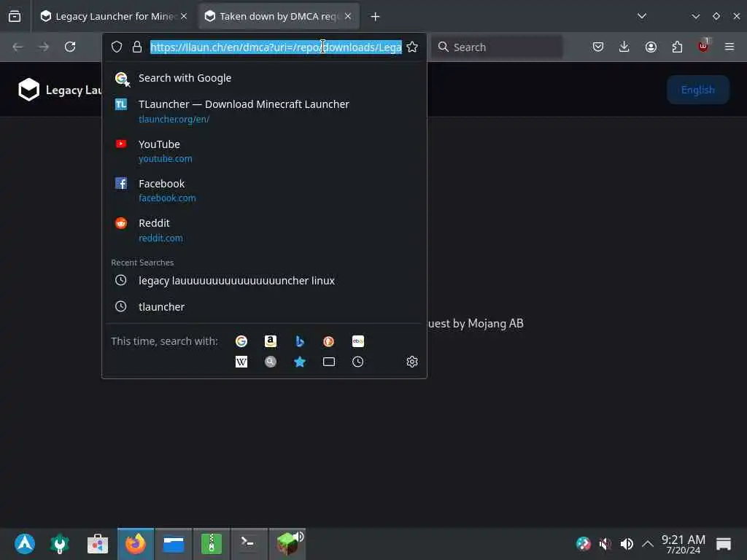Image resolution: width=747 pixels, height=560 pixels.
Task: Select recent search tlauncher
Action: (x=264, y=307)
